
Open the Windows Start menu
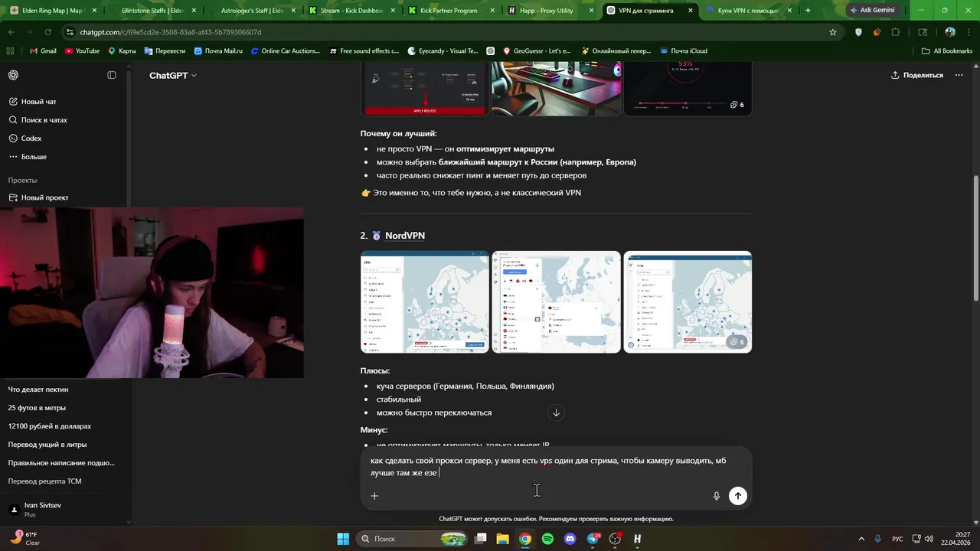coord(342,539)
